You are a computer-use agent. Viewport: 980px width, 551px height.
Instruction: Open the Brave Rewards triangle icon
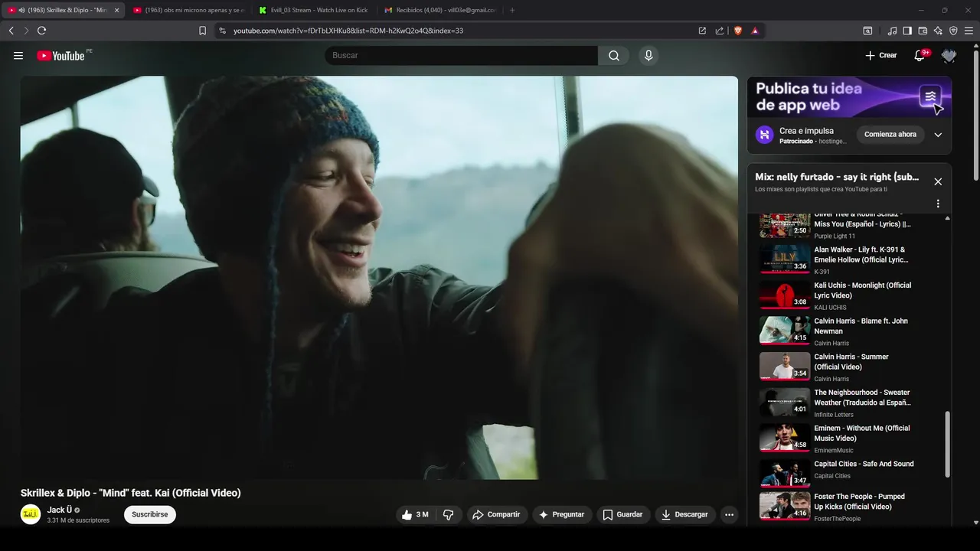(x=755, y=31)
